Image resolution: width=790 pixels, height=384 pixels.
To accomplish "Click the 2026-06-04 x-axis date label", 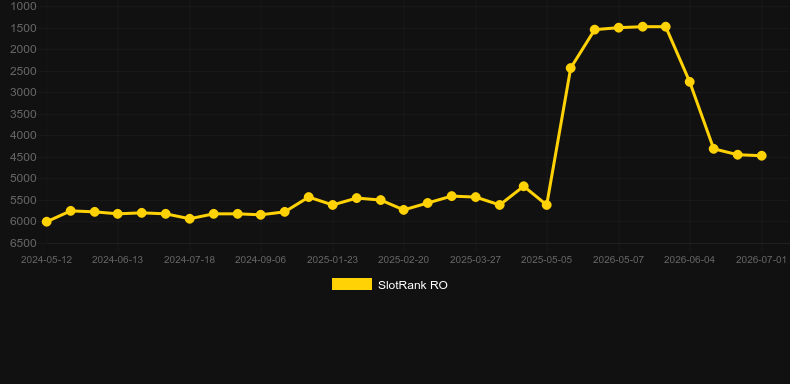I will [x=689, y=260].
